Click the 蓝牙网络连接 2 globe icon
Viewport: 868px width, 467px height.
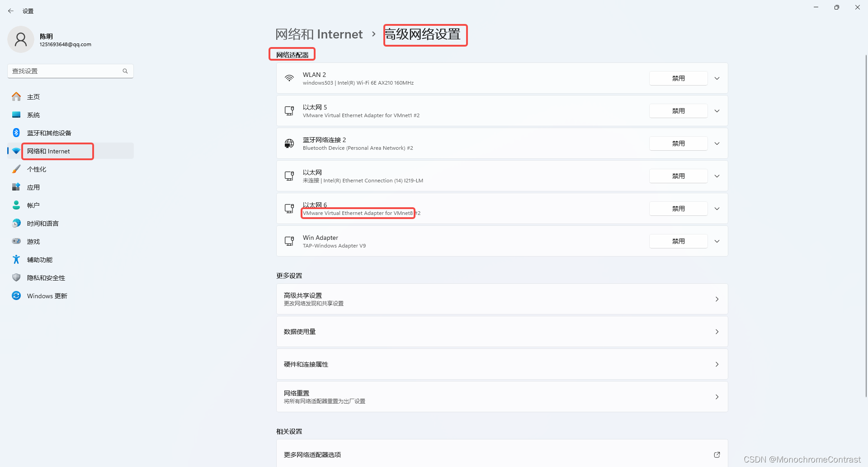click(x=289, y=143)
